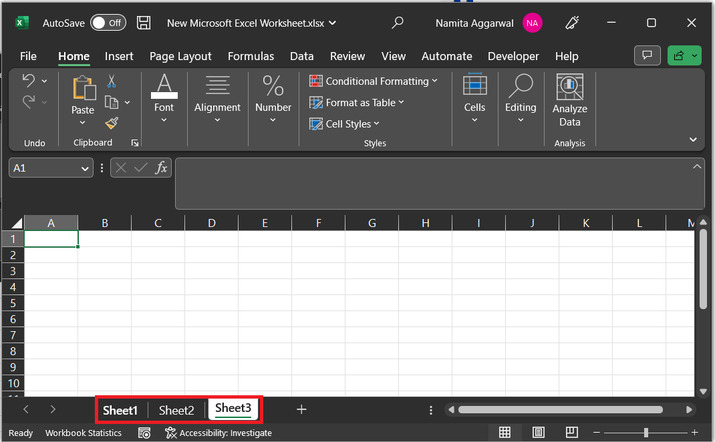Open the Page Layout tab
The height and width of the screenshot is (442, 715).
pyautogui.click(x=180, y=56)
